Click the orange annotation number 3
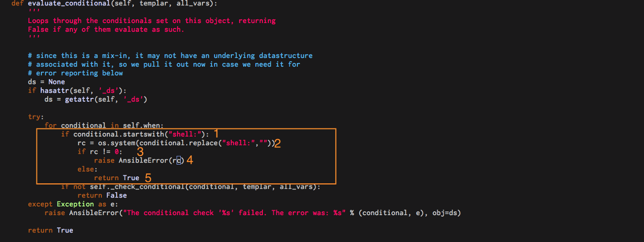 [x=140, y=153]
